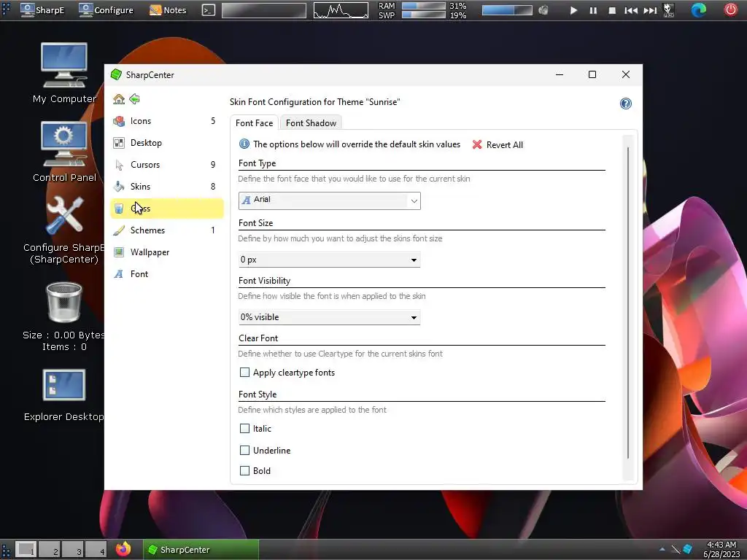Click the red power button icon
Screen dimensions: 747x560
(730, 10)
